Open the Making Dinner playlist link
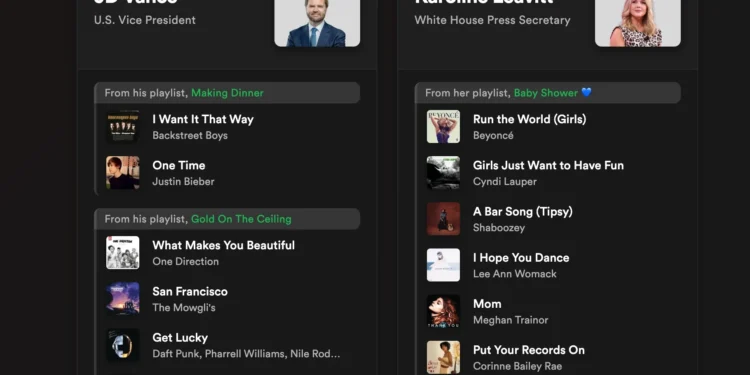Screen dimensions: 750x375 227,93
